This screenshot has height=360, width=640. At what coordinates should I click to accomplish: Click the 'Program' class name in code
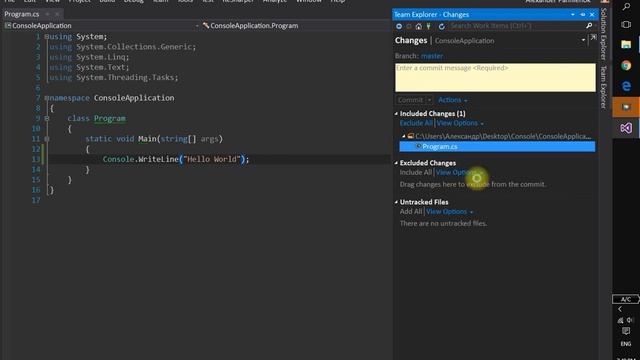pyautogui.click(x=110, y=118)
